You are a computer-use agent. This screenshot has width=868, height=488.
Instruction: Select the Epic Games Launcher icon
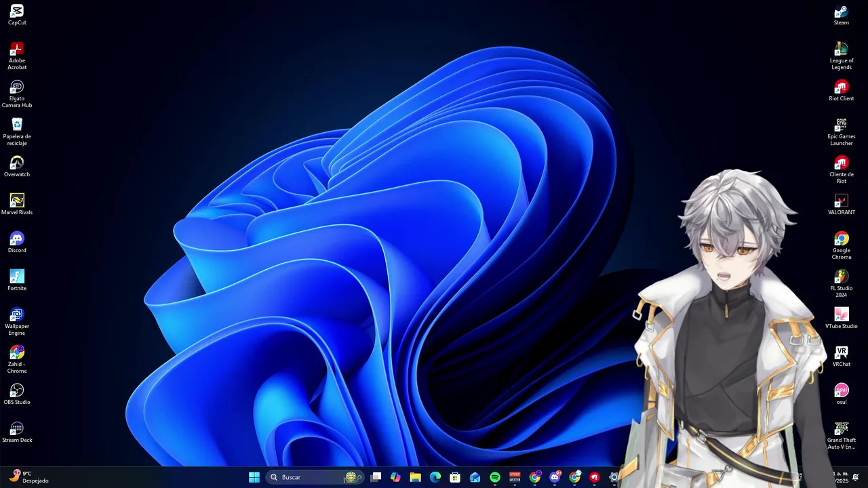click(842, 132)
